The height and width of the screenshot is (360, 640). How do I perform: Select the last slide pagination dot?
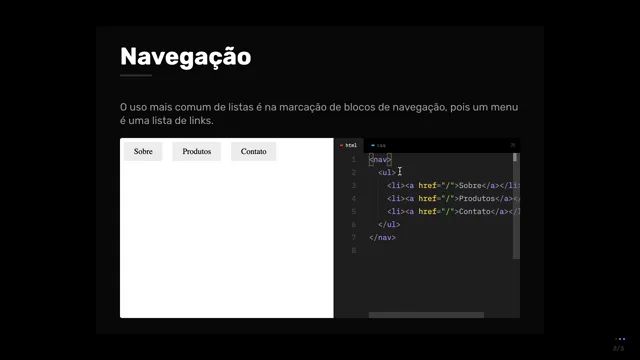[x=624, y=339]
